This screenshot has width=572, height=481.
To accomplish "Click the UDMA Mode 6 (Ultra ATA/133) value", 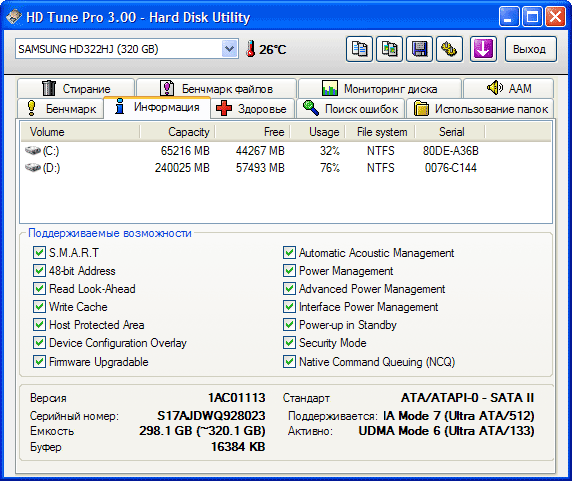I will (446, 431).
